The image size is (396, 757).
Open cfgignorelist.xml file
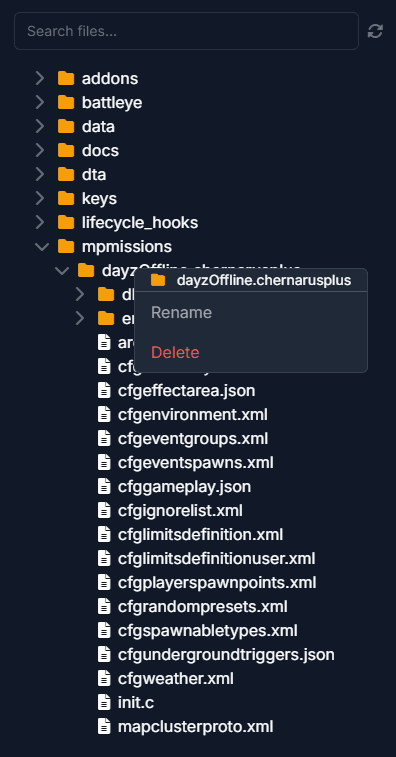click(180, 511)
